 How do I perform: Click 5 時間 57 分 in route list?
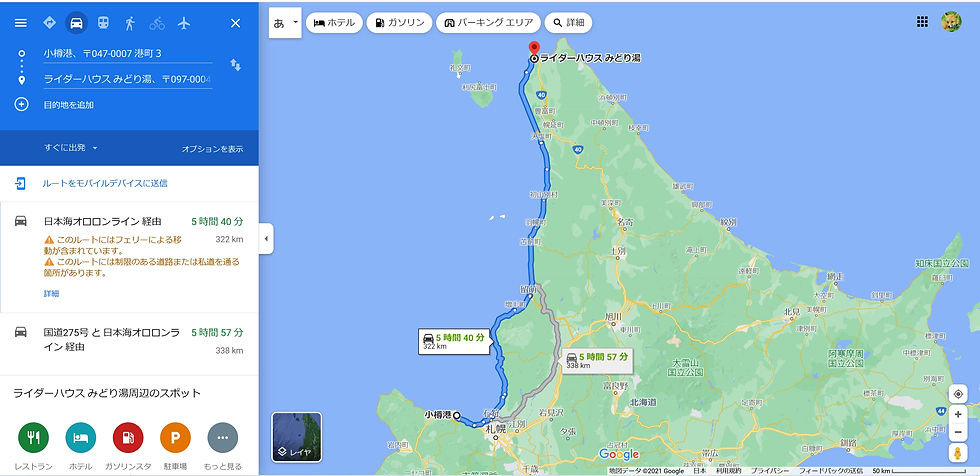217,332
